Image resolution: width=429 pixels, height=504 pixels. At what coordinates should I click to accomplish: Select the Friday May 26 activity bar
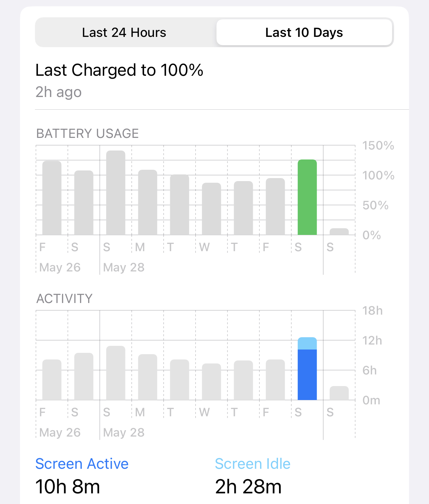(x=52, y=380)
